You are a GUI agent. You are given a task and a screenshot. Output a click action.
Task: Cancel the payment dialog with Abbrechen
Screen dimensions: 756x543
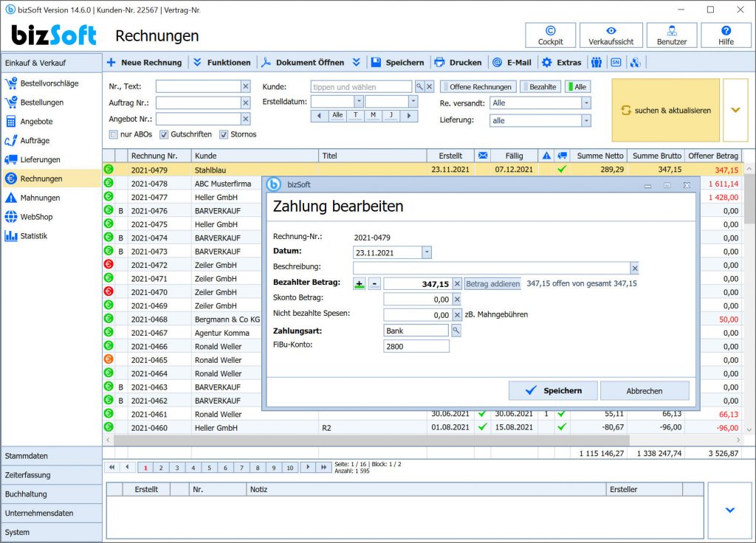tap(645, 391)
